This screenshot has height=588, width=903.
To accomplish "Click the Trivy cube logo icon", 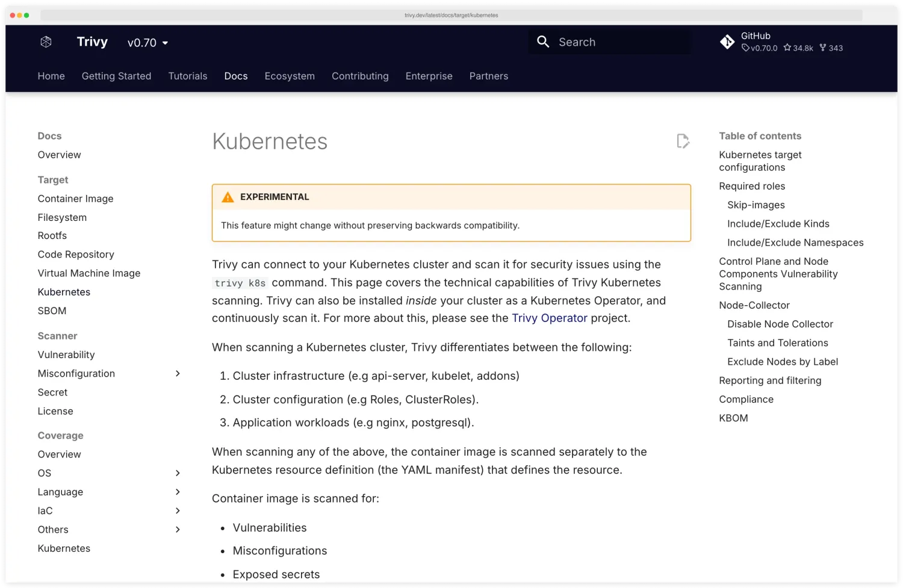I will pos(46,42).
